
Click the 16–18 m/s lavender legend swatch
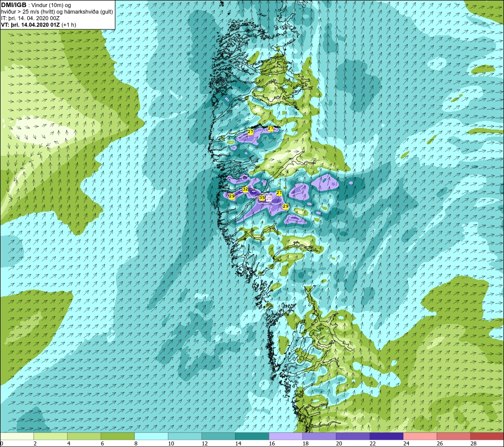tap(285, 436)
